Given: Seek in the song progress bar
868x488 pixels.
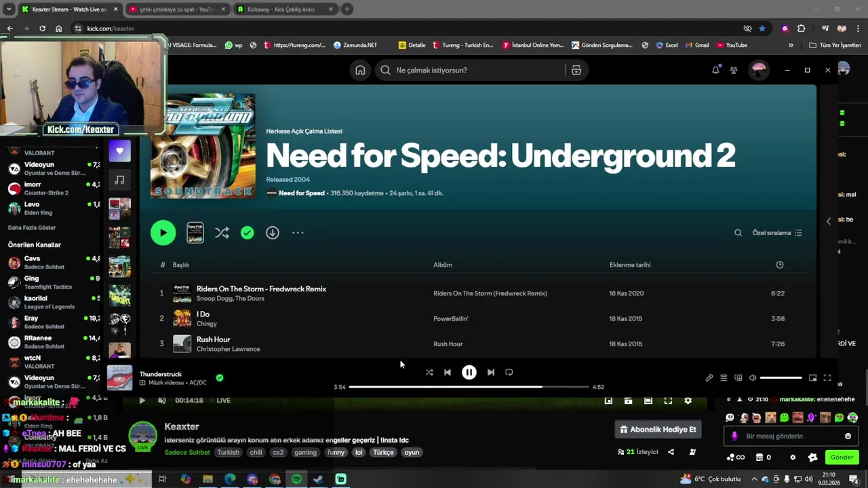Looking at the screenshot, I should (x=469, y=387).
